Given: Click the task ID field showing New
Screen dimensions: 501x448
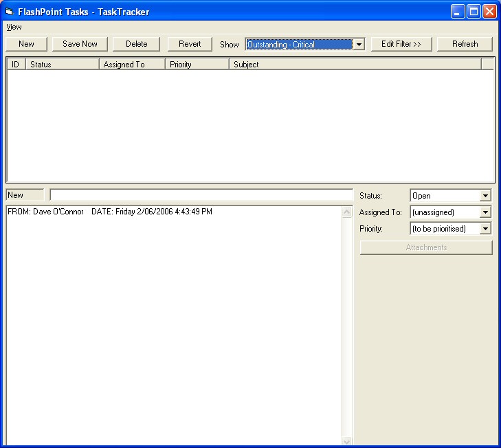Looking at the screenshot, I should point(25,195).
